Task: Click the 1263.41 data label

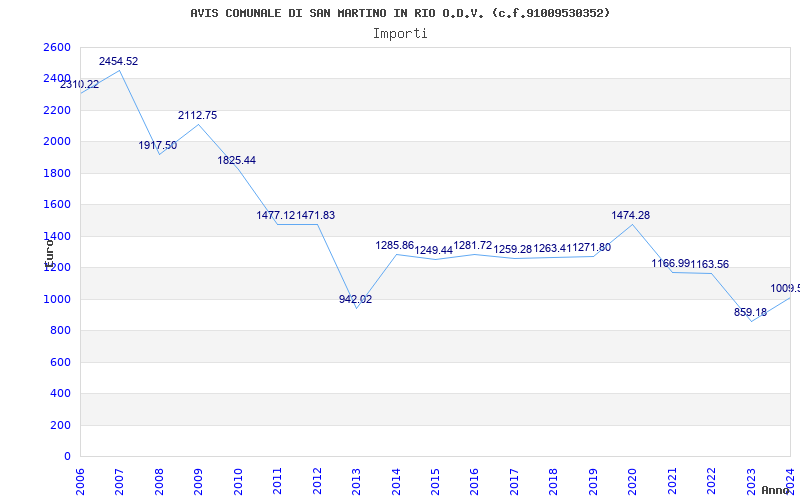Action: tap(553, 248)
